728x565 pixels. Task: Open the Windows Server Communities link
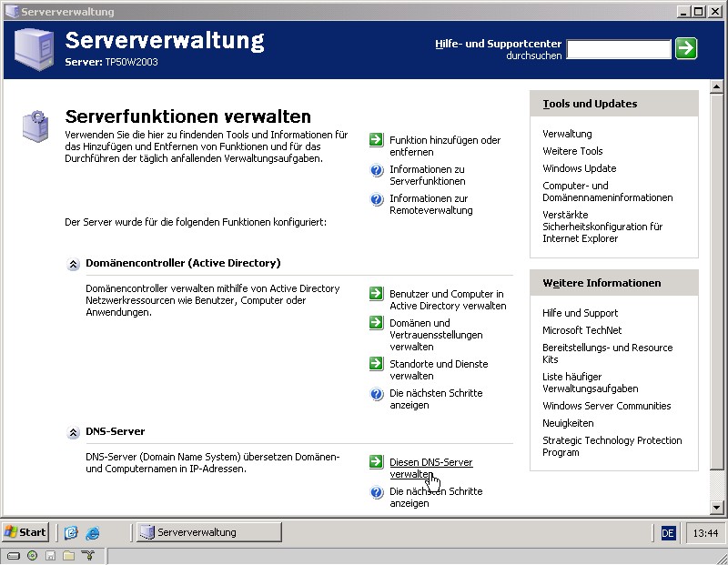(x=606, y=406)
